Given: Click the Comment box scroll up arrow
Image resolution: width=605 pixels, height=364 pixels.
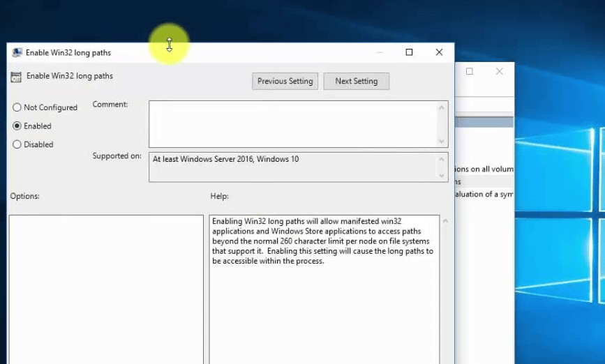Looking at the screenshot, I should [442, 107].
